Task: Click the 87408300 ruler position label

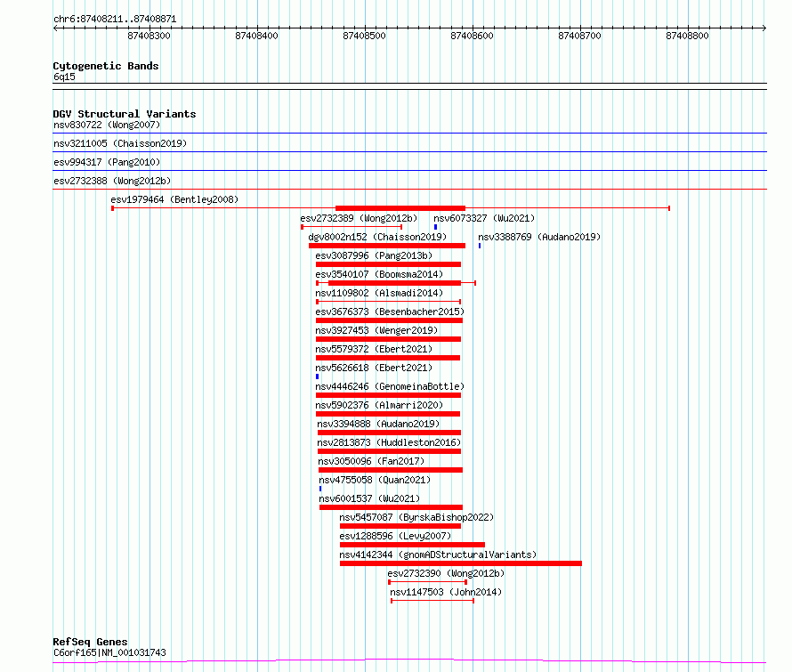Action: (x=149, y=36)
